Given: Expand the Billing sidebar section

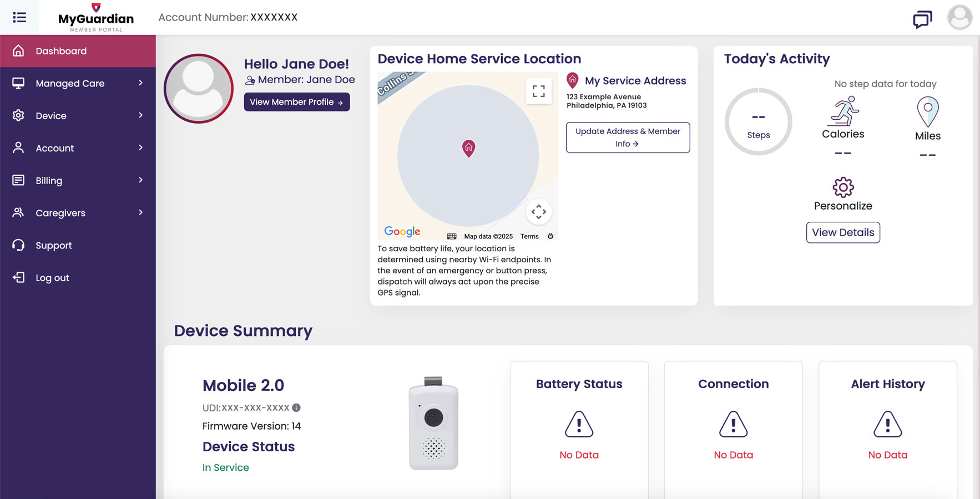Looking at the screenshot, I should coord(78,181).
